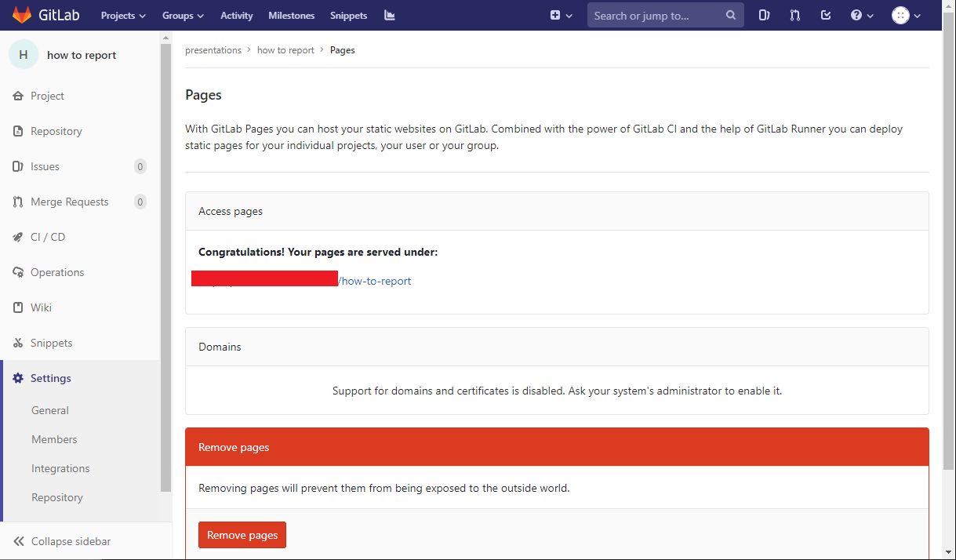The height and width of the screenshot is (560, 956).
Task: Click the project avatar letter H
Action: [23, 55]
